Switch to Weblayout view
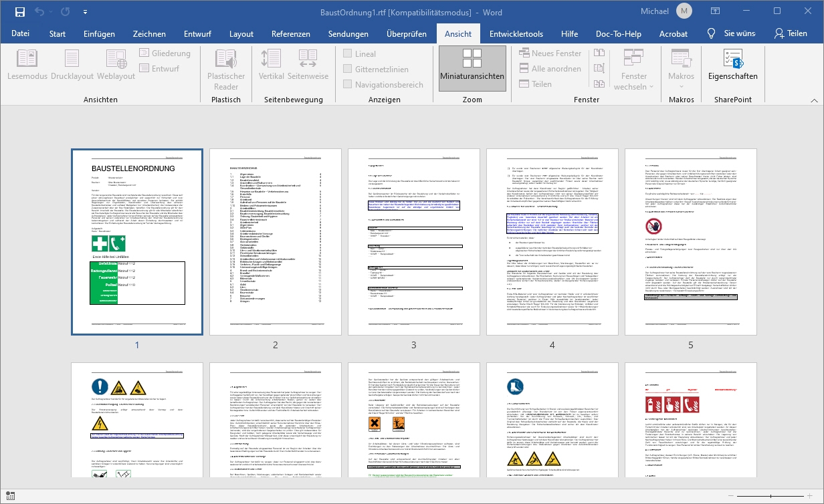 pos(116,65)
